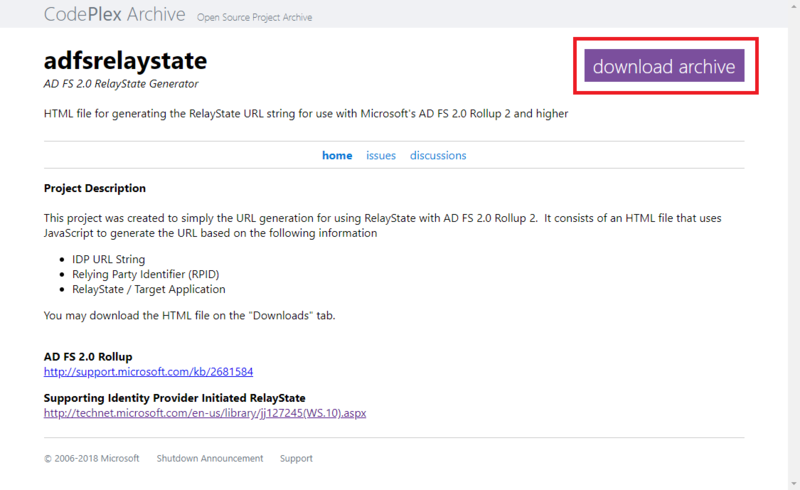The height and width of the screenshot is (490, 800).
Task: Click the page scrollbar up arrow
Action: tap(794, 6)
